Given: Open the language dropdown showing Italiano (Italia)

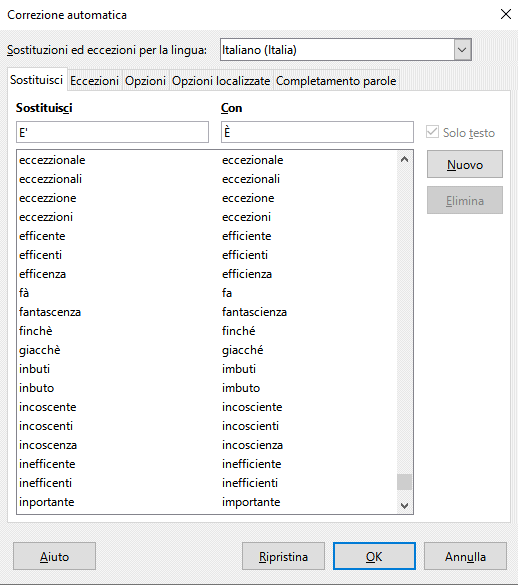Looking at the screenshot, I should [462, 50].
